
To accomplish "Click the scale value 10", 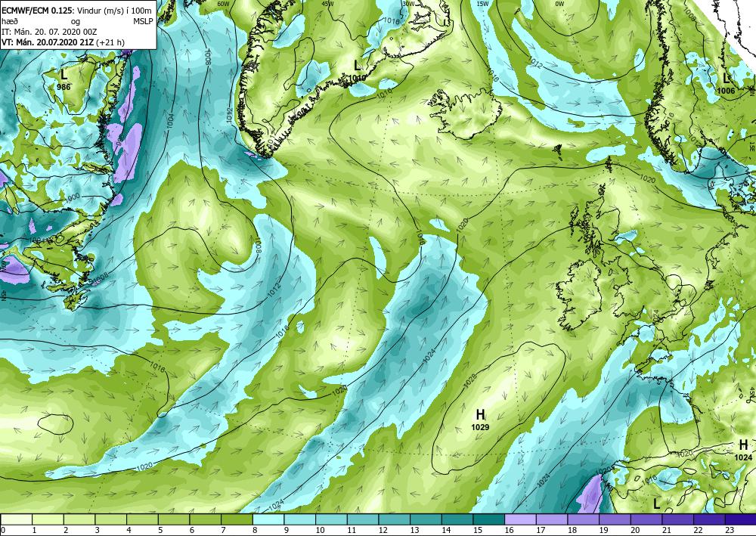I will (320, 531).
